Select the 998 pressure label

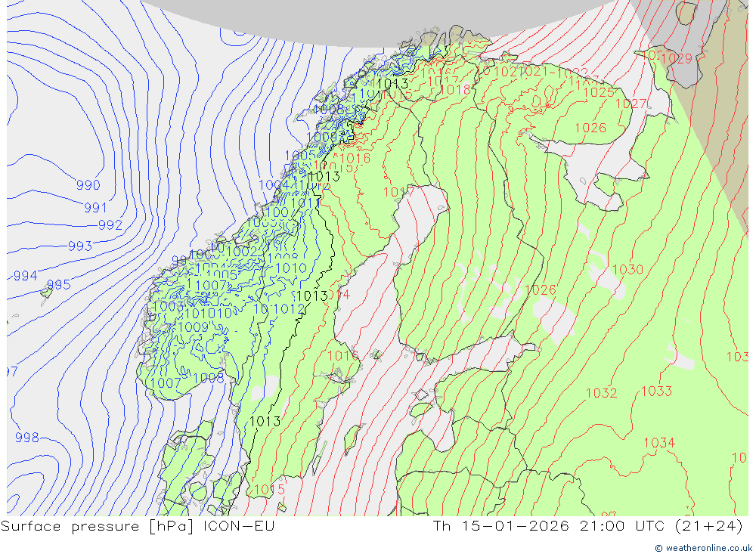pyautogui.click(x=27, y=438)
